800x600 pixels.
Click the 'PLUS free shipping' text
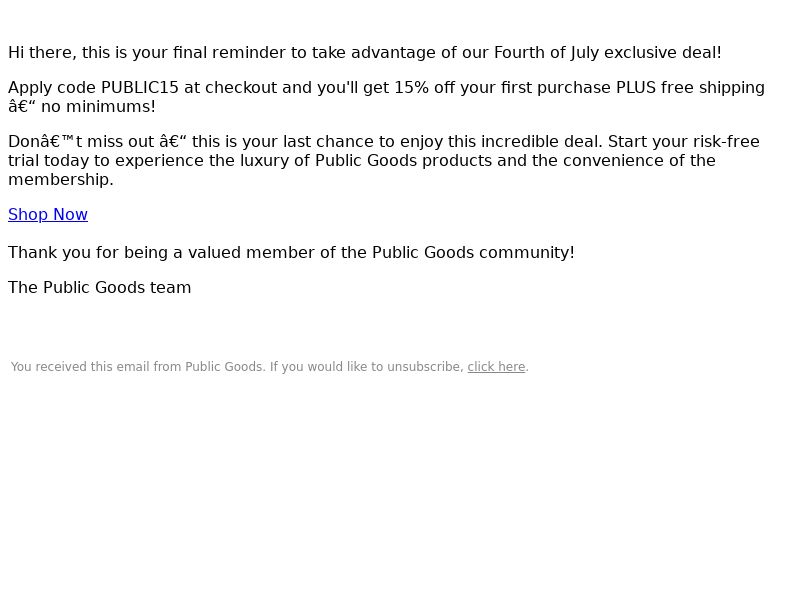point(690,88)
